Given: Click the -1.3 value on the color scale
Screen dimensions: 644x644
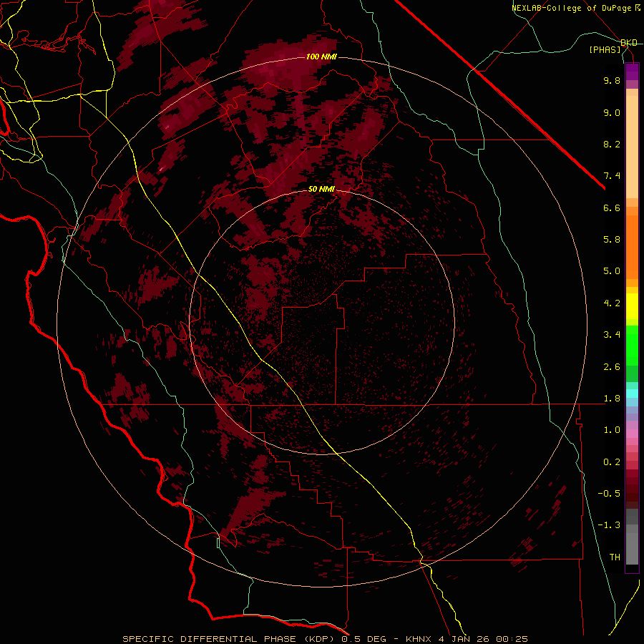Looking at the screenshot, I should point(609,525).
